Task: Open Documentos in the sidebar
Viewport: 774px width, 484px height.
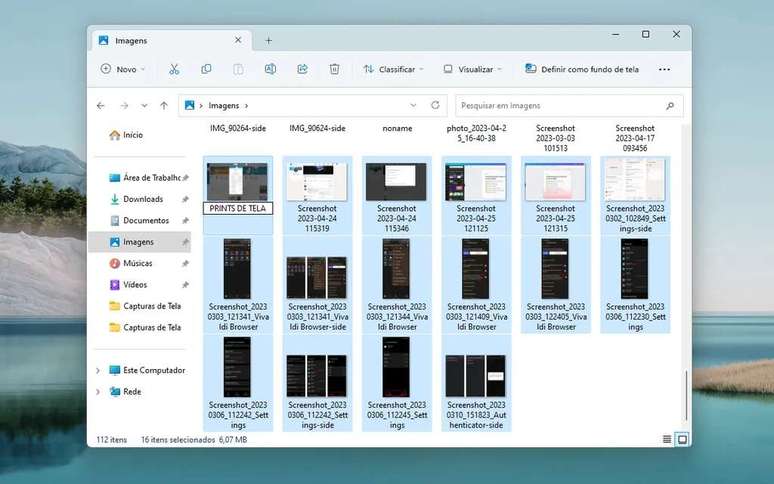Action: pyautogui.click(x=139, y=221)
